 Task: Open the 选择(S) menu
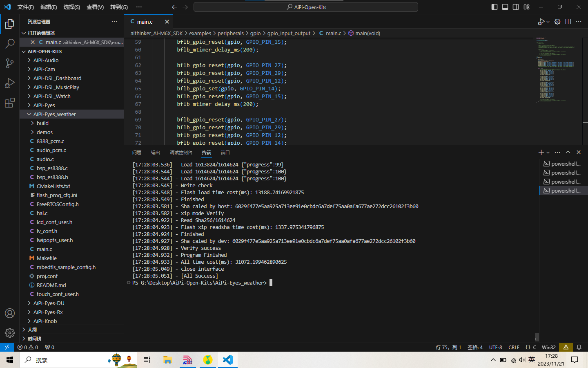pos(72,7)
